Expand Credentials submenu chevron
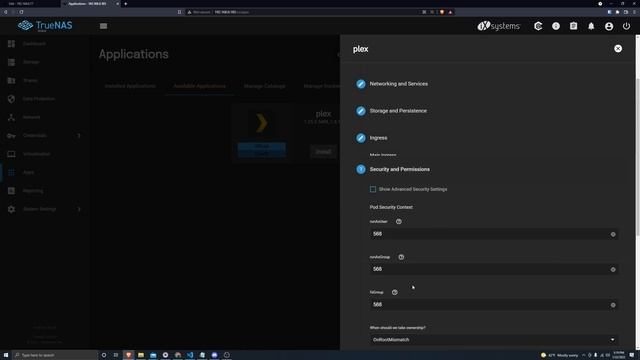This screenshot has width=640, height=360. (79, 136)
